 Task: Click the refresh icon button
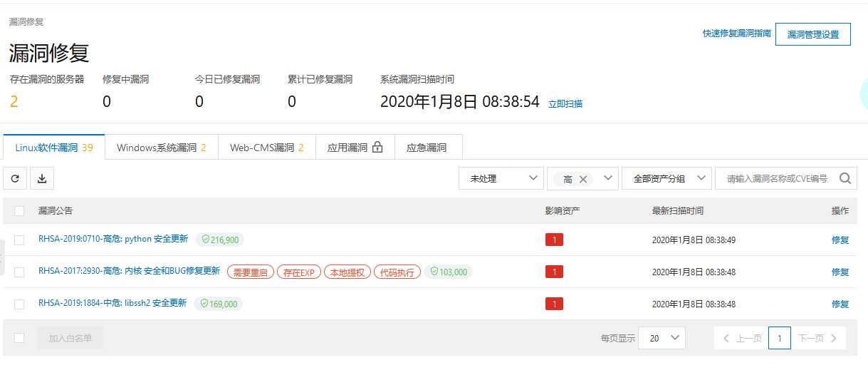[x=15, y=178]
